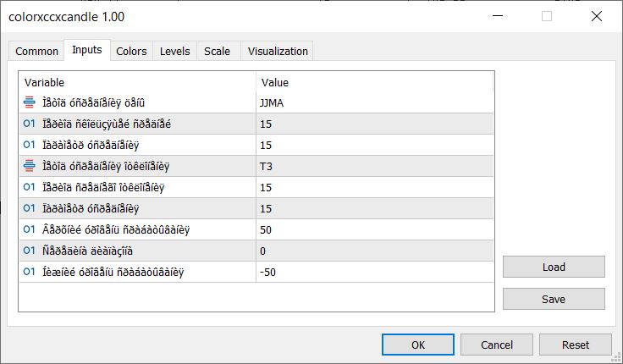Open the T3 smoothing method value

pyautogui.click(x=374, y=166)
